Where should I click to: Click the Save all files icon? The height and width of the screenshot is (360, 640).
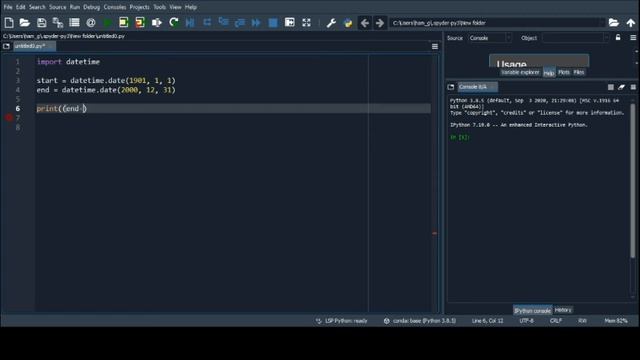click(58, 23)
